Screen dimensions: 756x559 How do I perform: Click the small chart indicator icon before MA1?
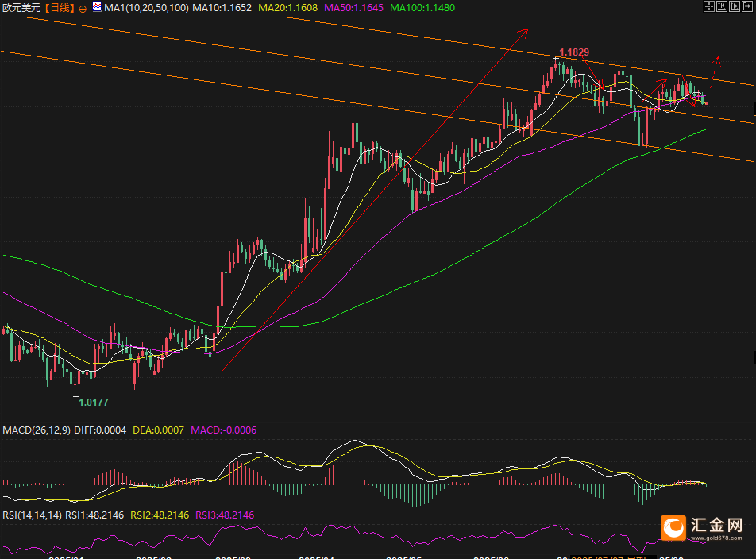[97, 6]
